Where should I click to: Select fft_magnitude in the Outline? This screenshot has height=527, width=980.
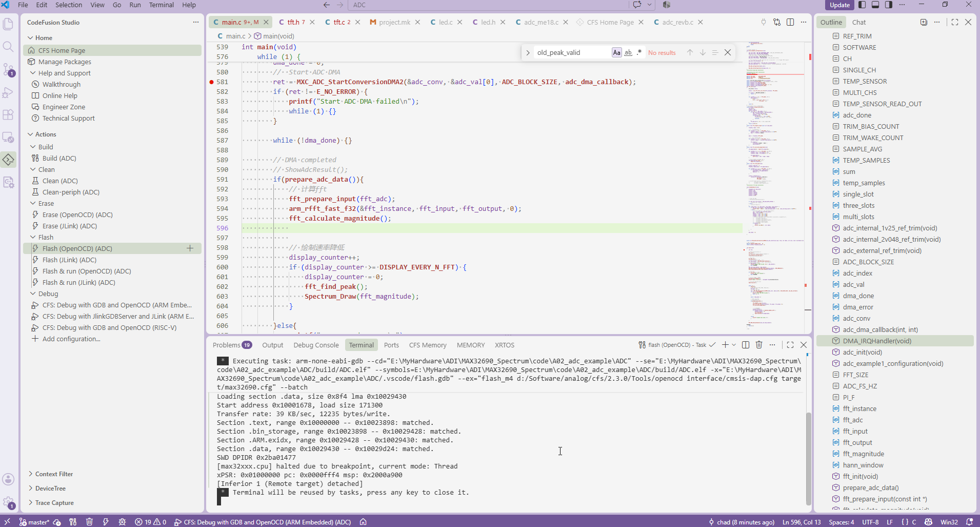coord(863,454)
